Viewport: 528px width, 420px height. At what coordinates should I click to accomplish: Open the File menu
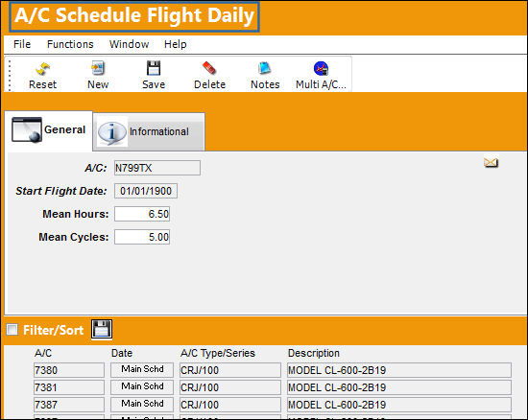22,44
